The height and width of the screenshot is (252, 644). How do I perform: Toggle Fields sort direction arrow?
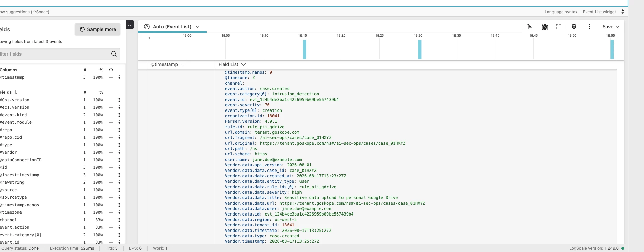pyautogui.click(x=16, y=92)
